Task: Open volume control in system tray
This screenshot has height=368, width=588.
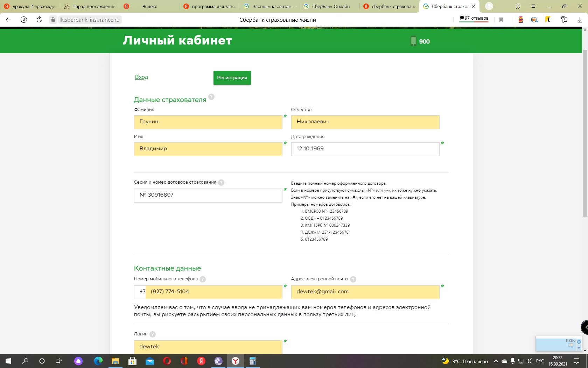Action: tap(530, 361)
